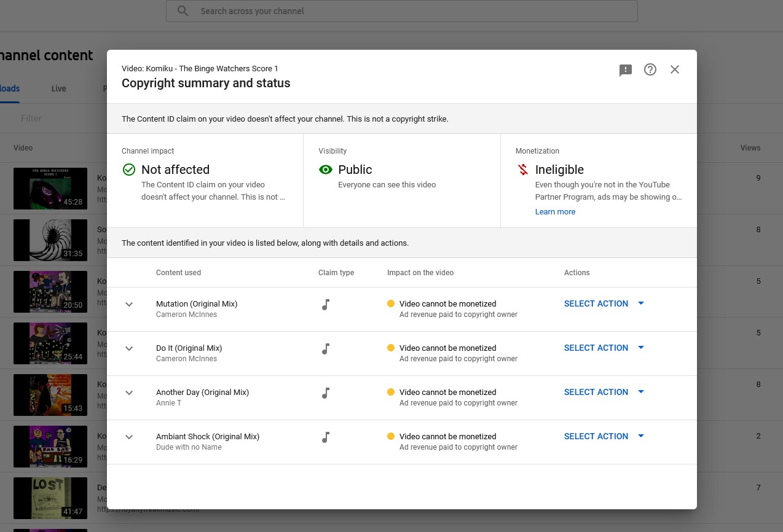Close the Copyright summary and status dialog

click(x=675, y=69)
